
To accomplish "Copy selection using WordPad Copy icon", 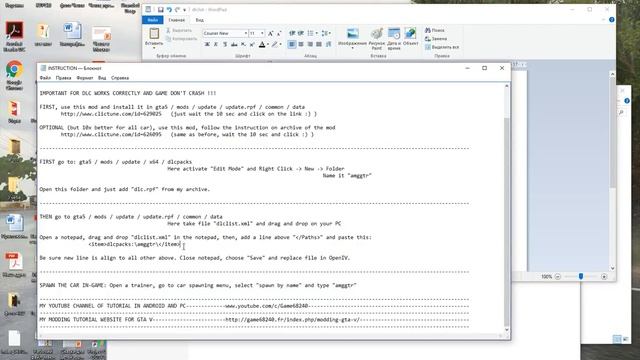I will [x=168, y=39].
